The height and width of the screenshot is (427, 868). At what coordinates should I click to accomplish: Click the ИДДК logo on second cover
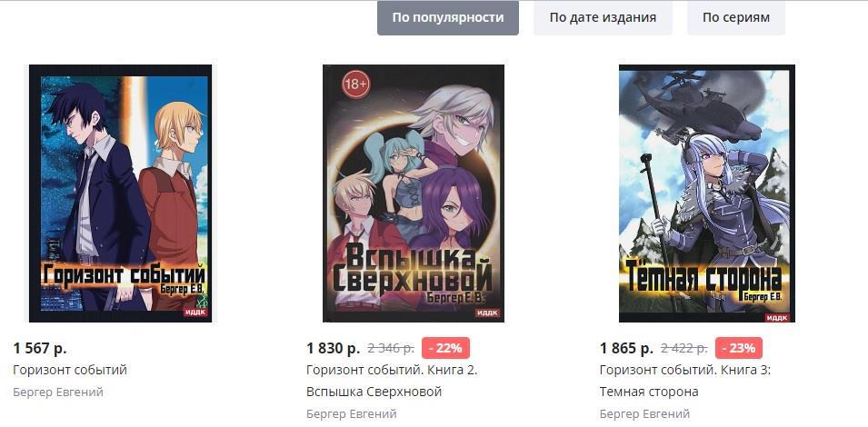488,313
